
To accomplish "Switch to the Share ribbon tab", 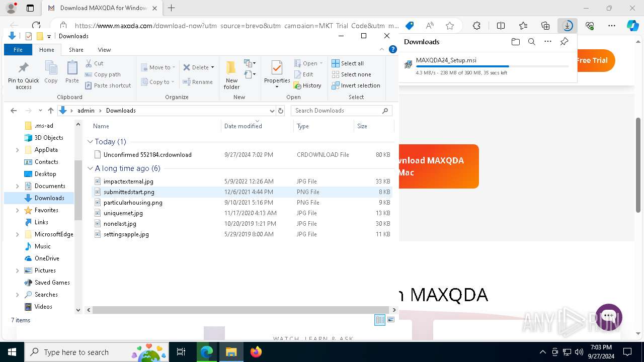I will 76,50.
